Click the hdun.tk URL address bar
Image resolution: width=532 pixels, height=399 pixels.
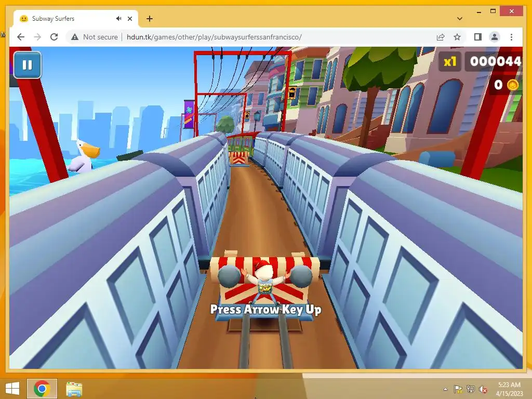click(x=214, y=37)
